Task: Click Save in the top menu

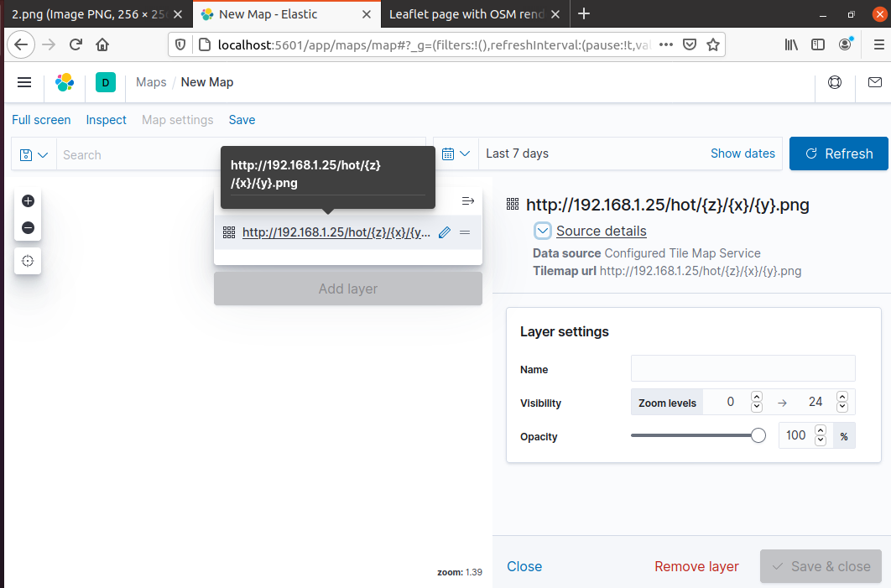Action: tap(242, 120)
